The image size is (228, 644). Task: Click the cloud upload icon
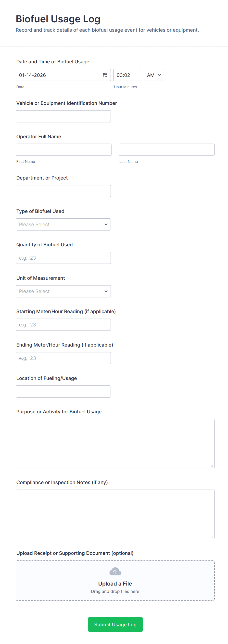tap(115, 571)
